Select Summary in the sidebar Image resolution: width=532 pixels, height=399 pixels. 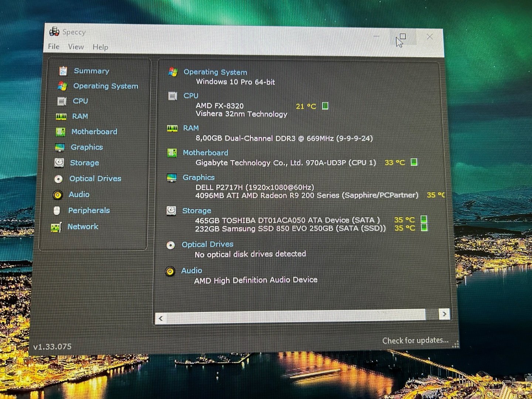(x=92, y=71)
